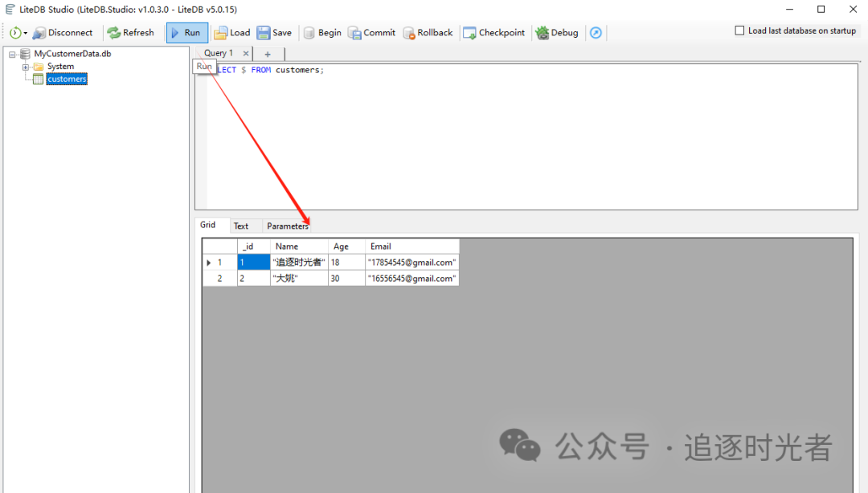Collapse the MyCustomerData.db tree node
The width and height of the screenshot is (868, 493).
pyautogui.click(x=12, y=55)
